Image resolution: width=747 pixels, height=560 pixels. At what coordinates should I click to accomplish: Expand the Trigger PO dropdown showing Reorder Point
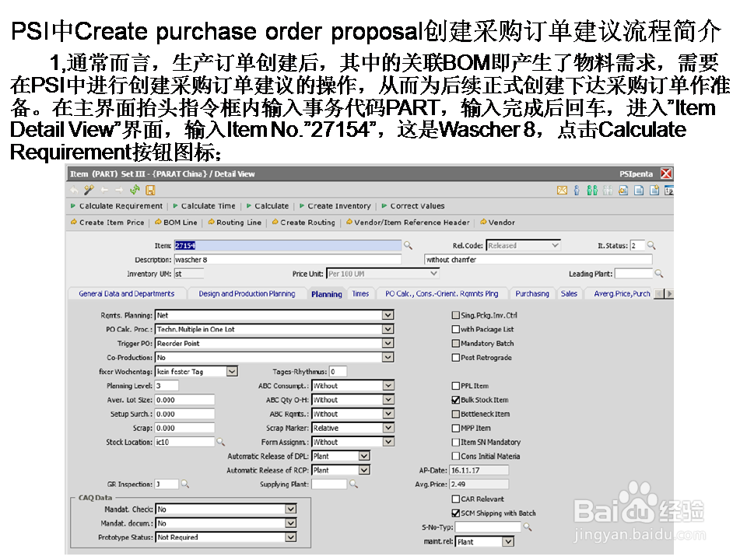387,343
